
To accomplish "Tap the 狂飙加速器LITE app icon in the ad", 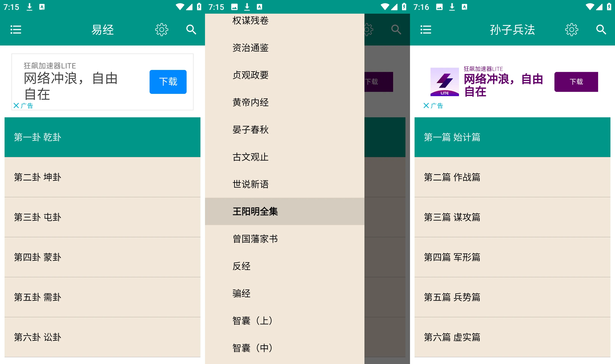I will point(445,82).
